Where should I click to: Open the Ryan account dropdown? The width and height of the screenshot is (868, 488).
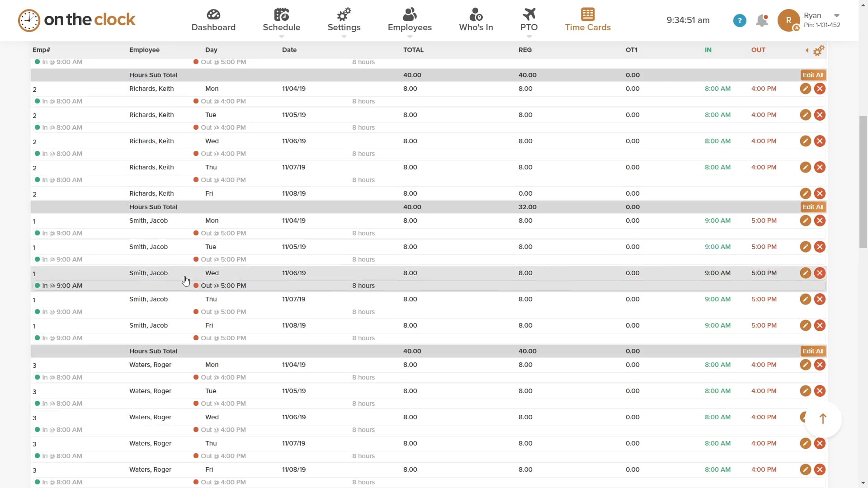[836, 15]
